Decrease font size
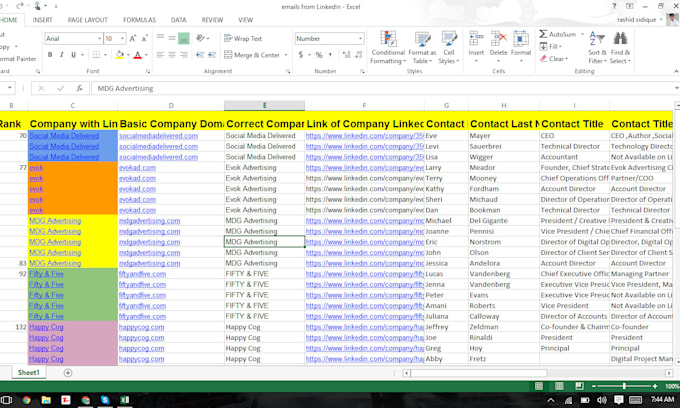The height and width of the screenshot is (408, 680). click(x=144, y=39)
